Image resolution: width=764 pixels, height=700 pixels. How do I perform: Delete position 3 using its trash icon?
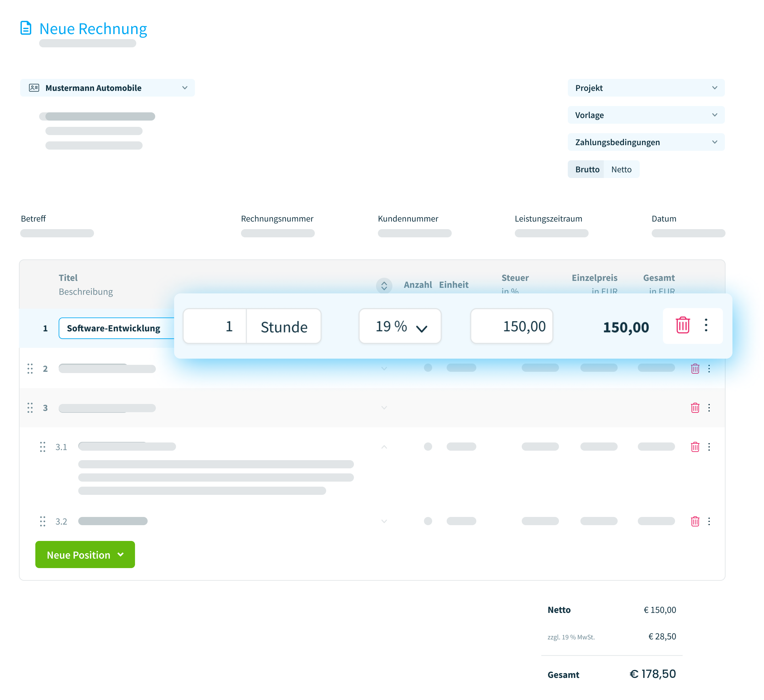pyautogui.click(x=695, y=408)
